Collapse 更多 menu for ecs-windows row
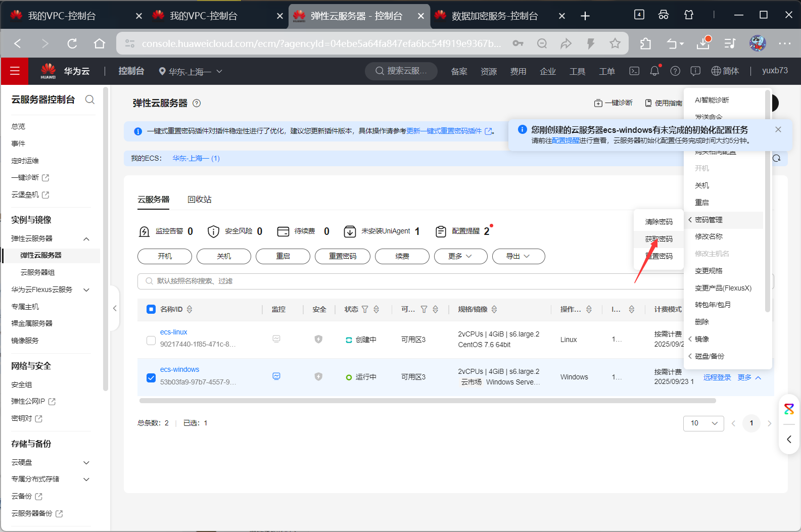 (749, 377)
